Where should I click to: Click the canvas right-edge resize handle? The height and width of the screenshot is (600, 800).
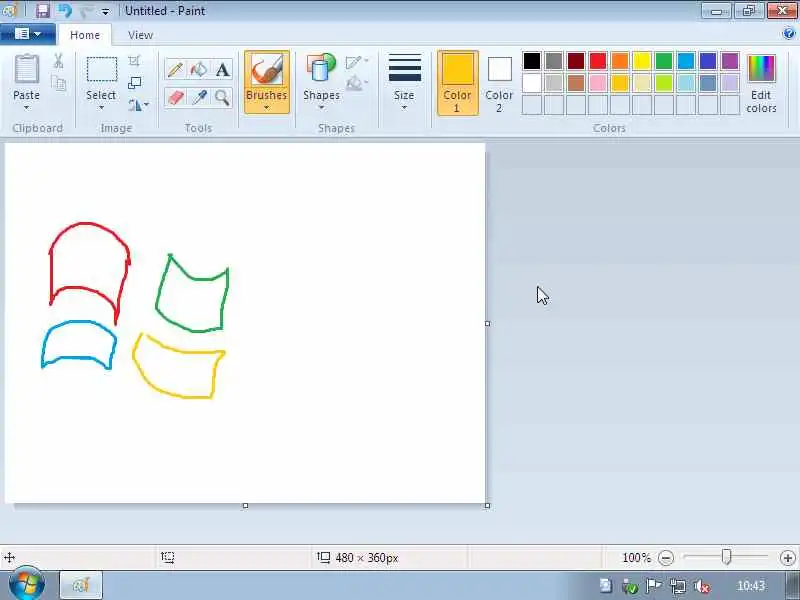click(x=487, y=323)
